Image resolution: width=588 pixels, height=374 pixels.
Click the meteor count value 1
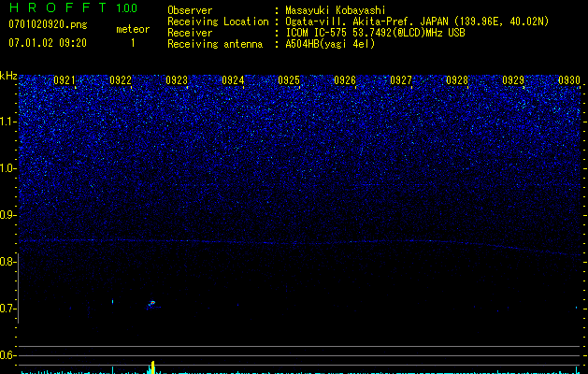pos(133,43)
